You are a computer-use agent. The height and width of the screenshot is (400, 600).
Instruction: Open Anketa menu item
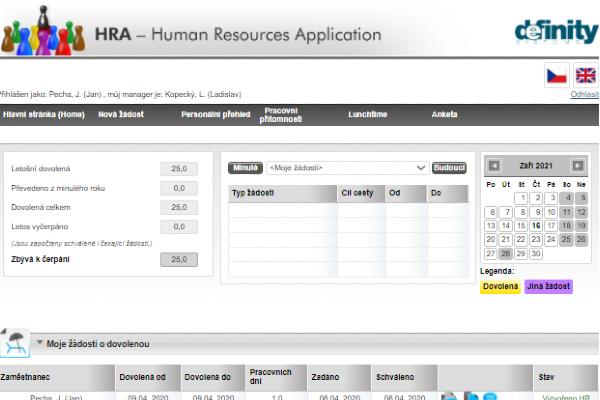[x=444, y=115]
